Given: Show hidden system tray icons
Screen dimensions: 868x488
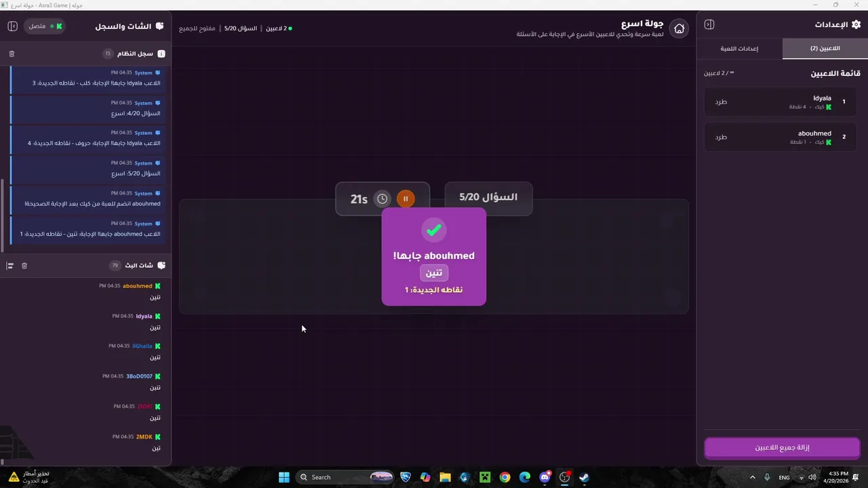Looking at the screenshot, I should pyautogui.click(x=752, y=477).
